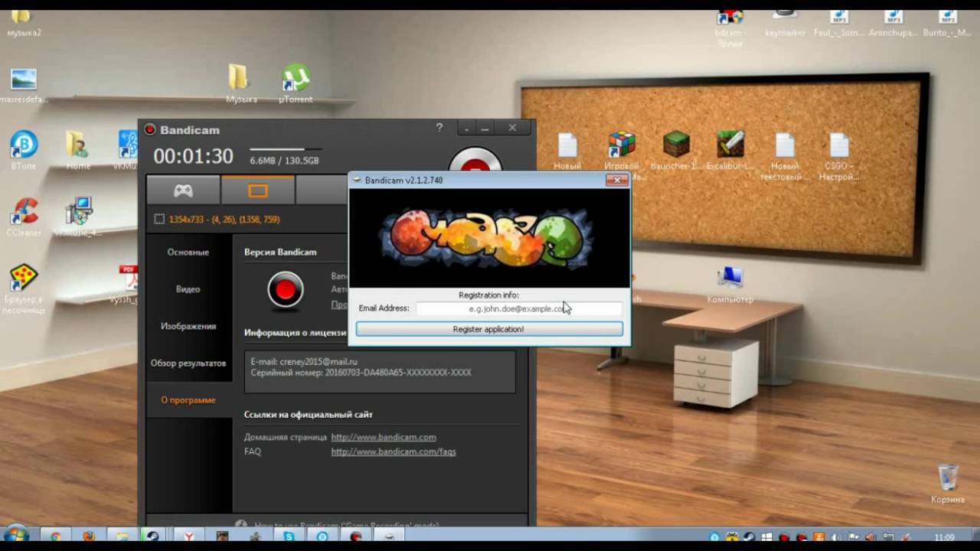Click the Bandicam help question mark
This screenshot has width=980, height=551.
click(439, 128)
